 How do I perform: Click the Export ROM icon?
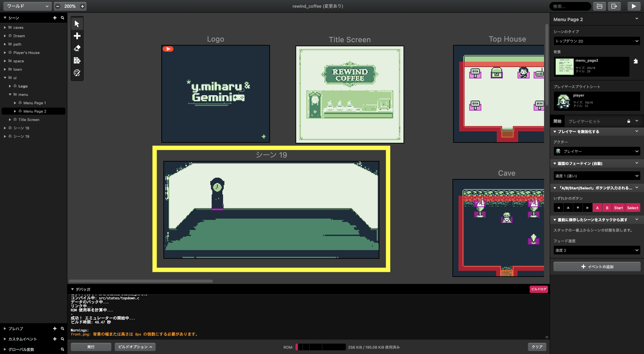(x=614, y=6)
